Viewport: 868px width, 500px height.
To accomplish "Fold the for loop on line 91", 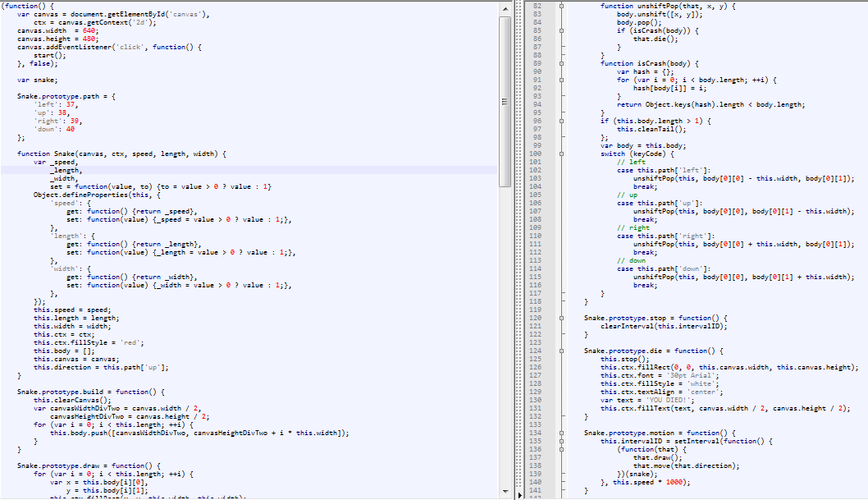I will [561, 80].
